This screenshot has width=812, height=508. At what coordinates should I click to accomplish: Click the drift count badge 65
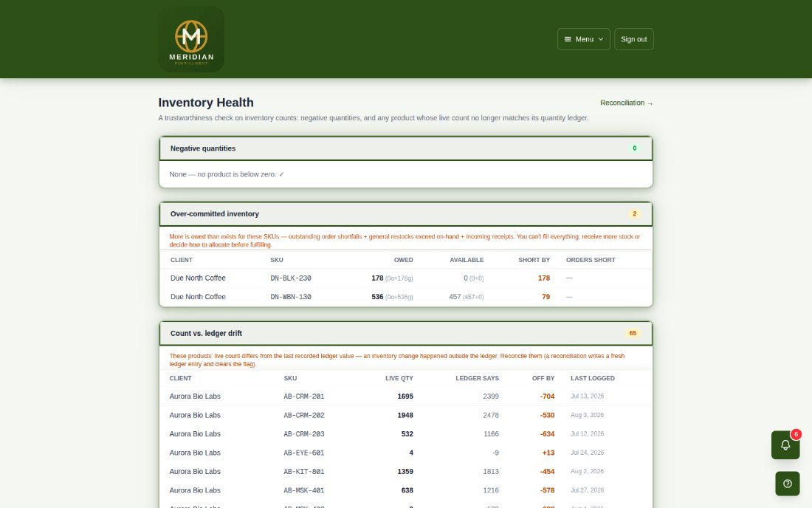click(633, 334)
